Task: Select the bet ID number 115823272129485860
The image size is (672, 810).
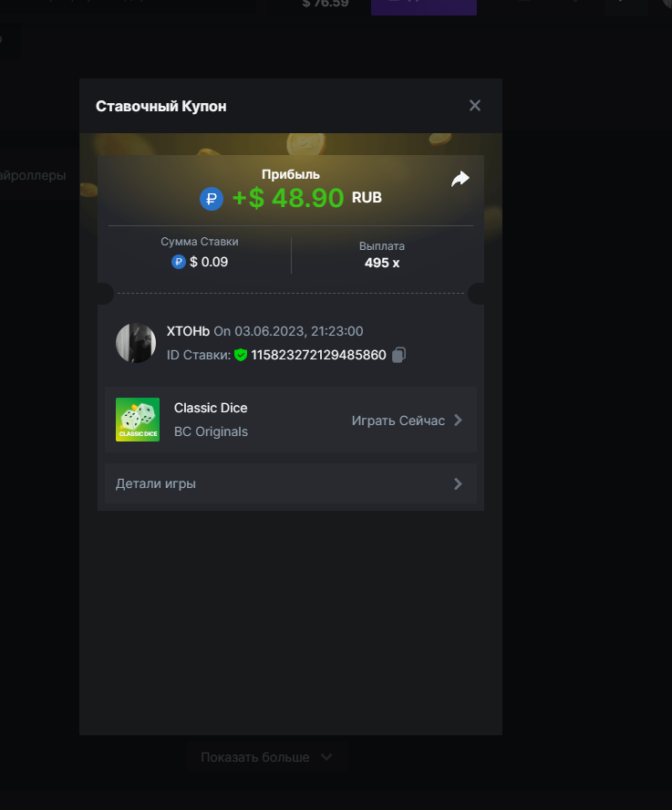Action: coord(318,355)
